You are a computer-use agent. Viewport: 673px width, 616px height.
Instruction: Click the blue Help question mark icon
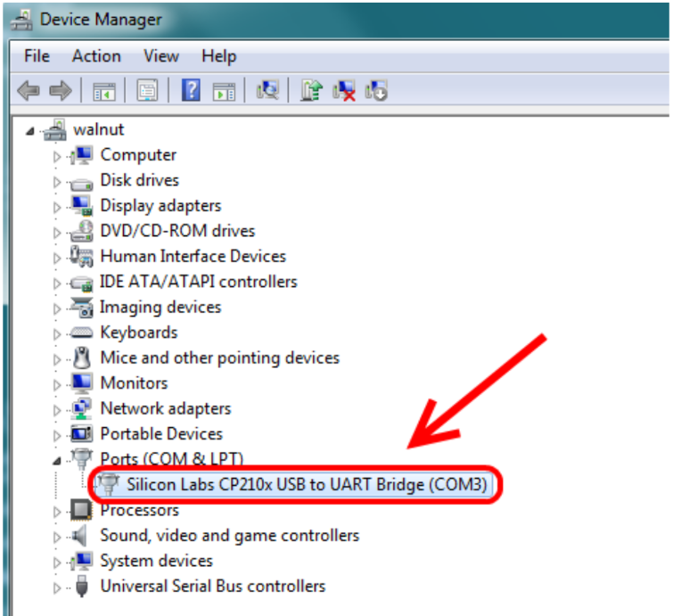tap(191, 90)
